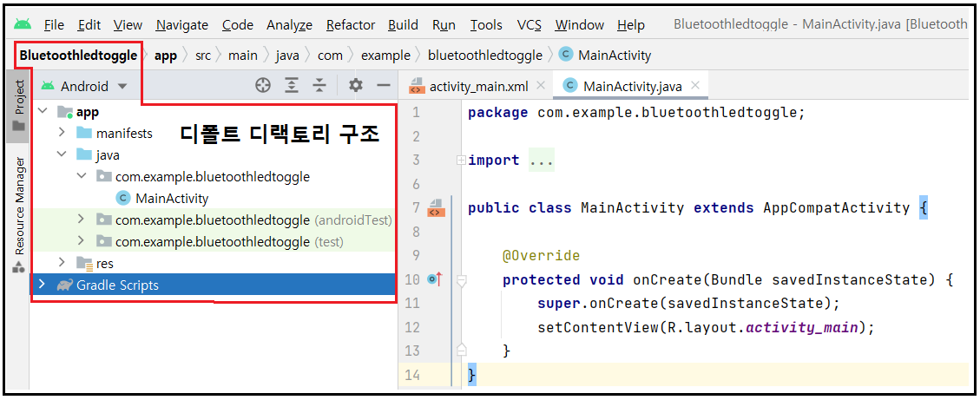The width and height of the screenshot is (980, 400).
Task: Open the Android view selector dropdown
Action: pos(85,86)
